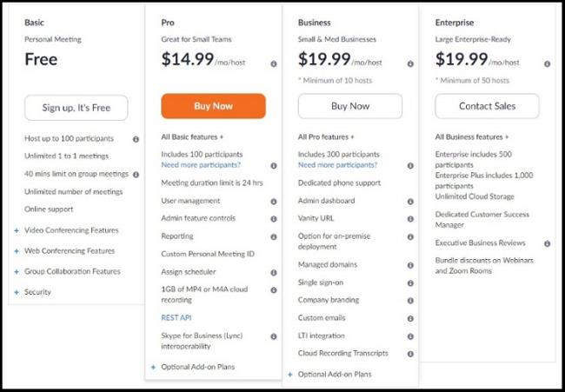Click info icon beside Enterprise $19.99 price
Screen dimensions: 565x392
(547, 63)
